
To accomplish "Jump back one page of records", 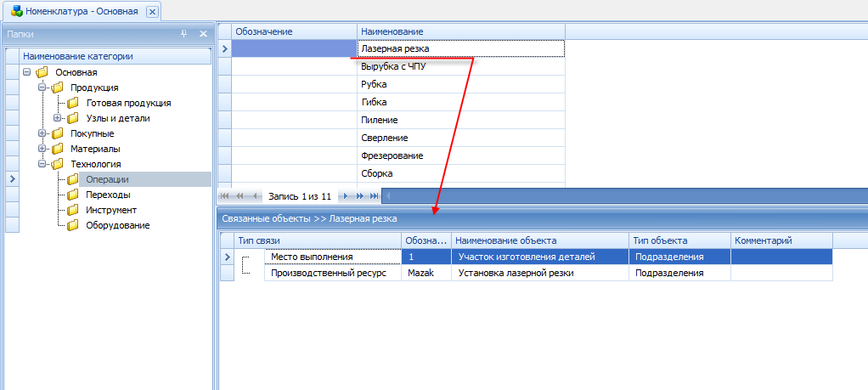I will point(240,195).
